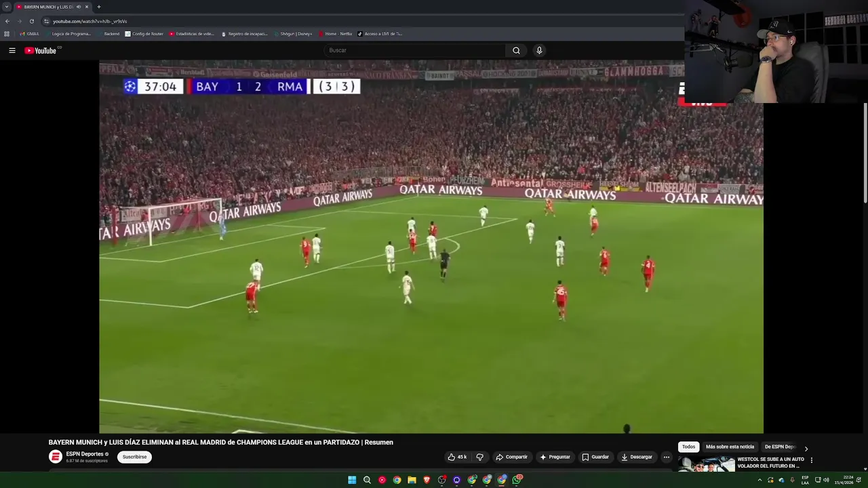Open a new browser tab

pos(99,7)
